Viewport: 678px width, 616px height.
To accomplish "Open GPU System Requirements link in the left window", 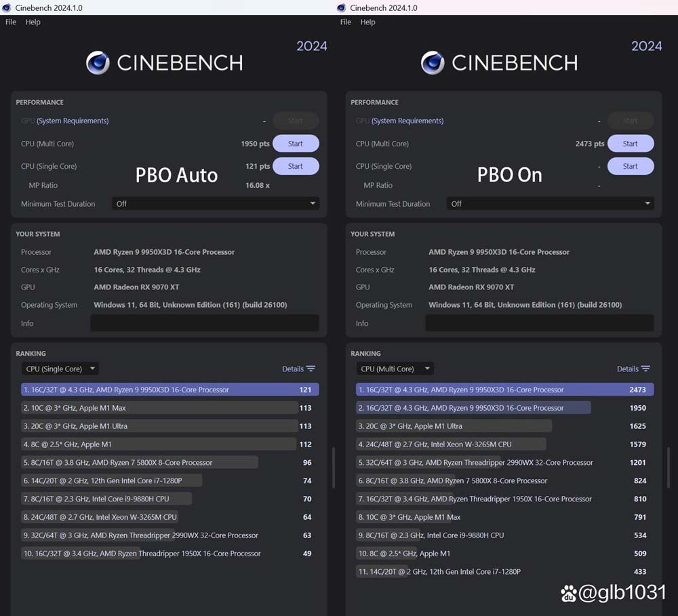I will tap(73, 121).
